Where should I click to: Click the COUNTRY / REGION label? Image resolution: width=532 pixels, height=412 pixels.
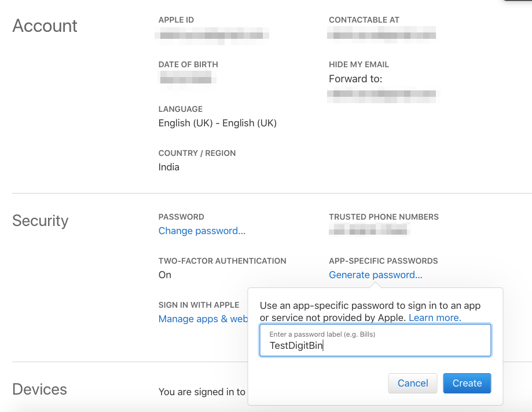click(197, 153)
